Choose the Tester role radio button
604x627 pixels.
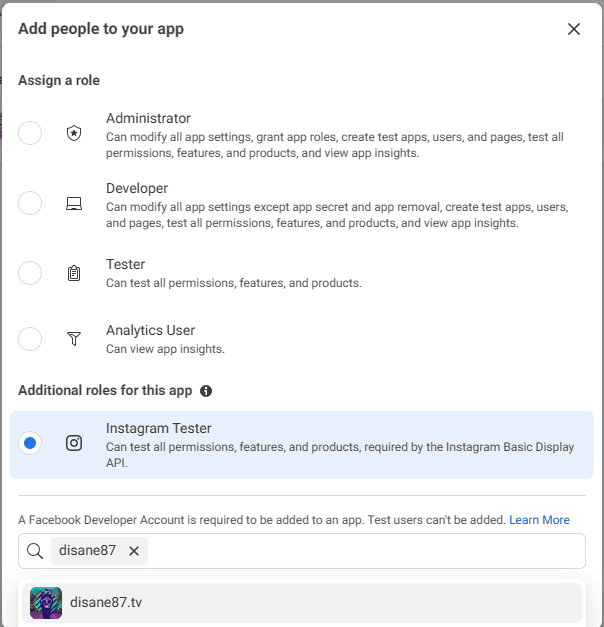tap(30, 273)
